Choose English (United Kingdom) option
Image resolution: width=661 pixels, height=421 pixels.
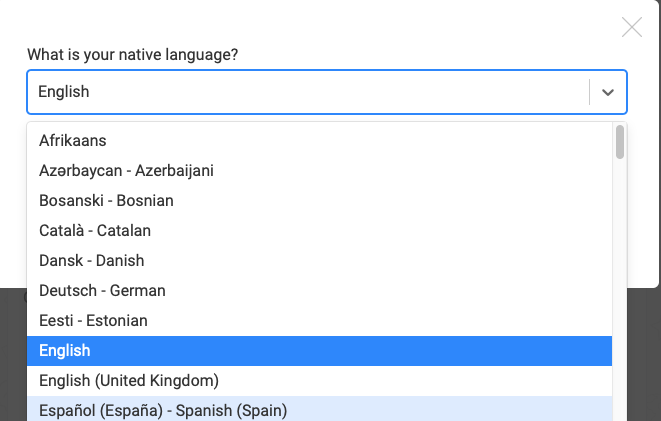tap(129, 381)
